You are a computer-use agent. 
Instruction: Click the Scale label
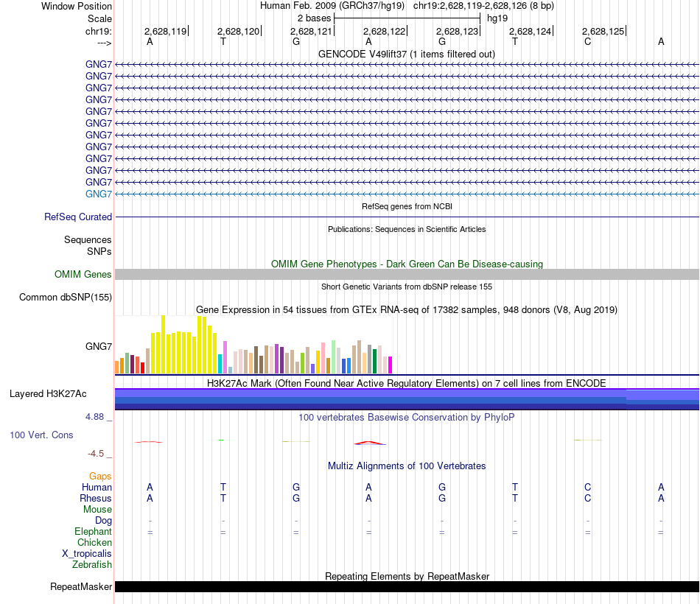coord(99,18)
